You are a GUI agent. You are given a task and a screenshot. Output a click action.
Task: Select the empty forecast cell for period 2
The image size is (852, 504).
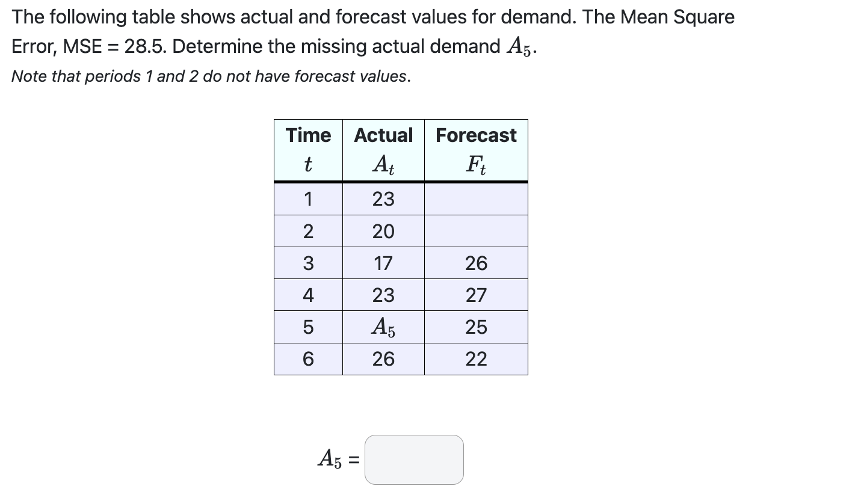click(476, 231)
